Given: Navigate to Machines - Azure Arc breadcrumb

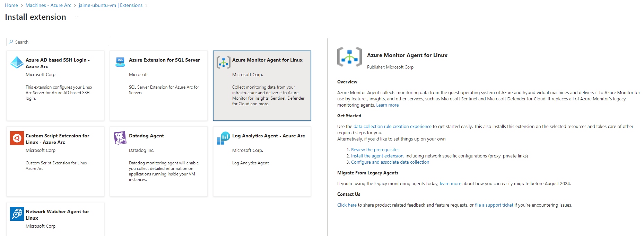Looking at the screenshot, I should 48,5.
